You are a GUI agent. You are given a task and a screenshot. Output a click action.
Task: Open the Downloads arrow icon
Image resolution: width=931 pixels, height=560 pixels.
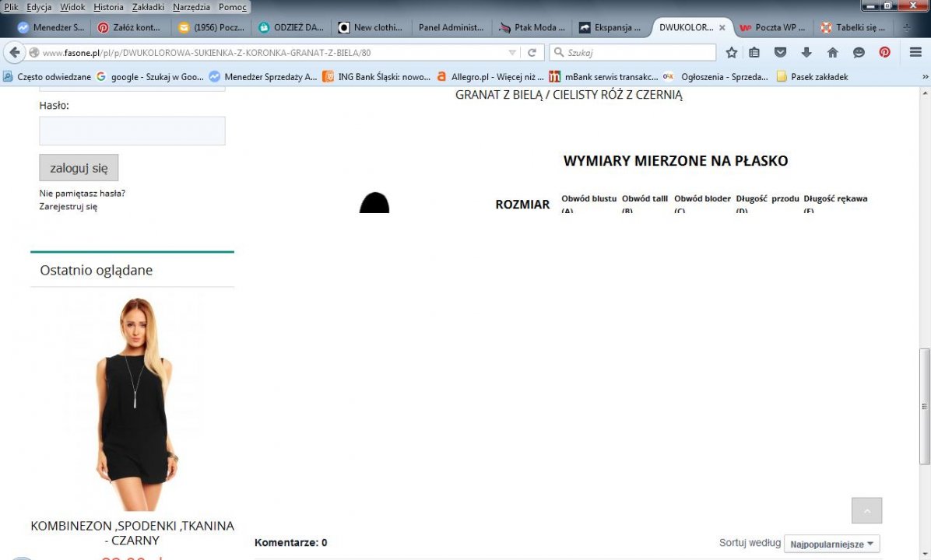pos(806,52)
